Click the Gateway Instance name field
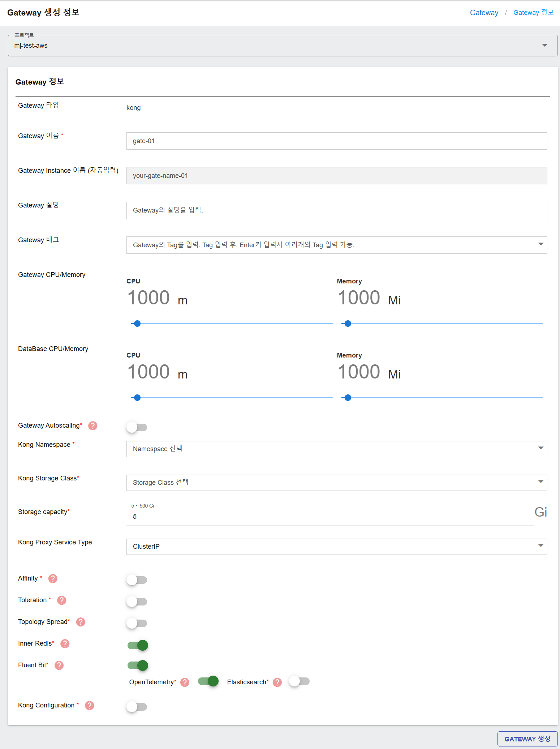Viewport: 560px width, 749px height. tap(337, 176)
